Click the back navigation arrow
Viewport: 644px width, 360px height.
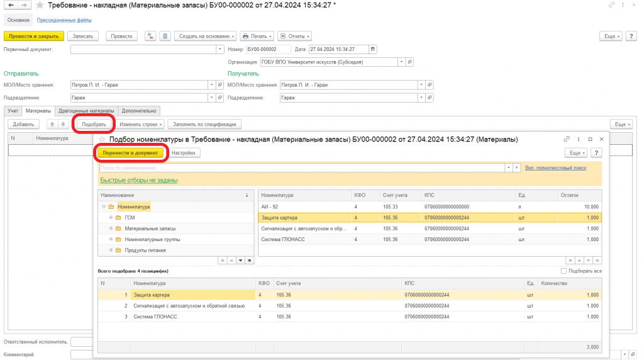pos(11,5)
